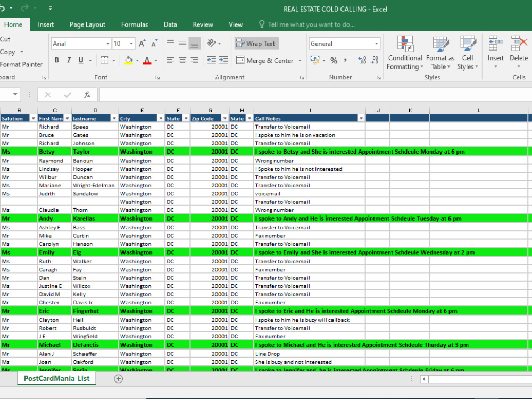Viewport: 532px width, 399px height.
Task: Toggle Bold formatting
Action: point(57,60)
